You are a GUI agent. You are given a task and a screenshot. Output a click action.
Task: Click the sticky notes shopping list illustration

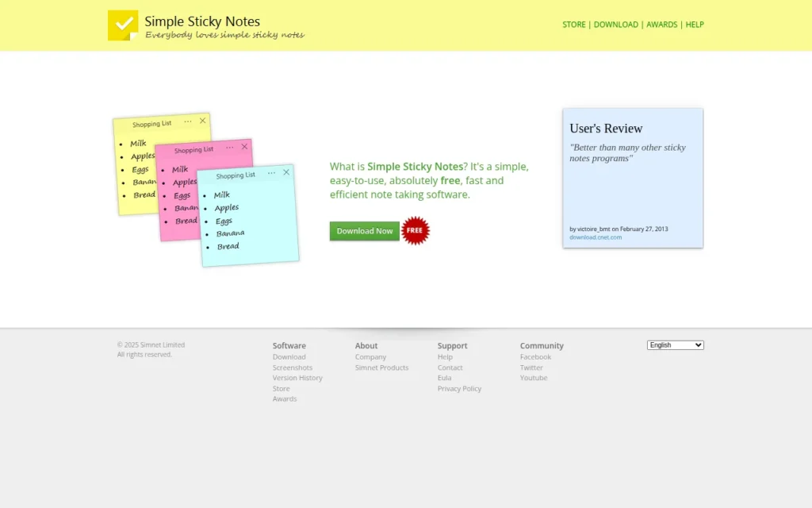pos(206,190)
